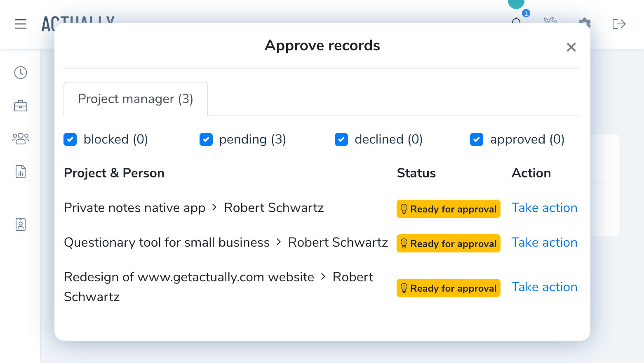Select the briefcase projects icon in the sidebar
The image size is (644, 363).
[x=20, y=106]
